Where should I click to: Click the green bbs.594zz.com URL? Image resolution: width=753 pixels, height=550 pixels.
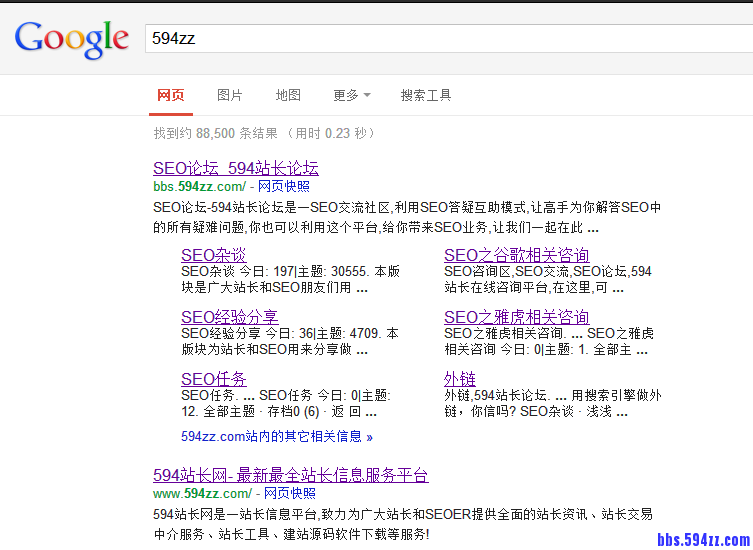tap(198, 187)
